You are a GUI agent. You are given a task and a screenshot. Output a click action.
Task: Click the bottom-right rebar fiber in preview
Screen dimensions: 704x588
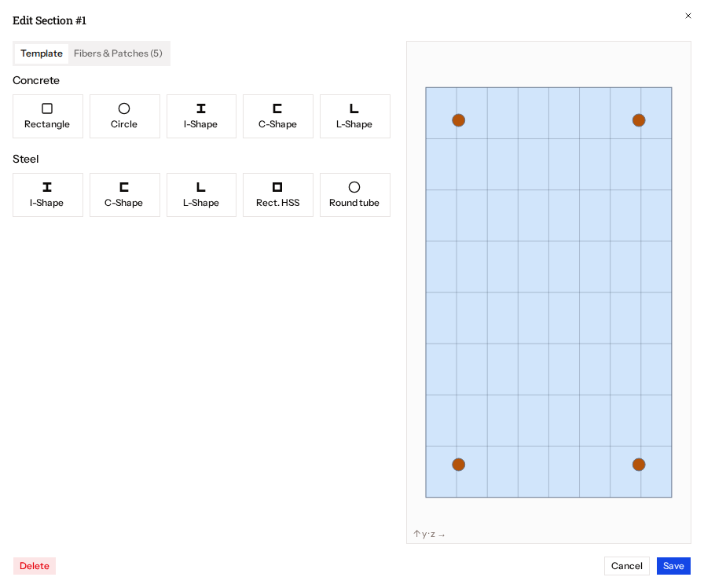[639, 465]
